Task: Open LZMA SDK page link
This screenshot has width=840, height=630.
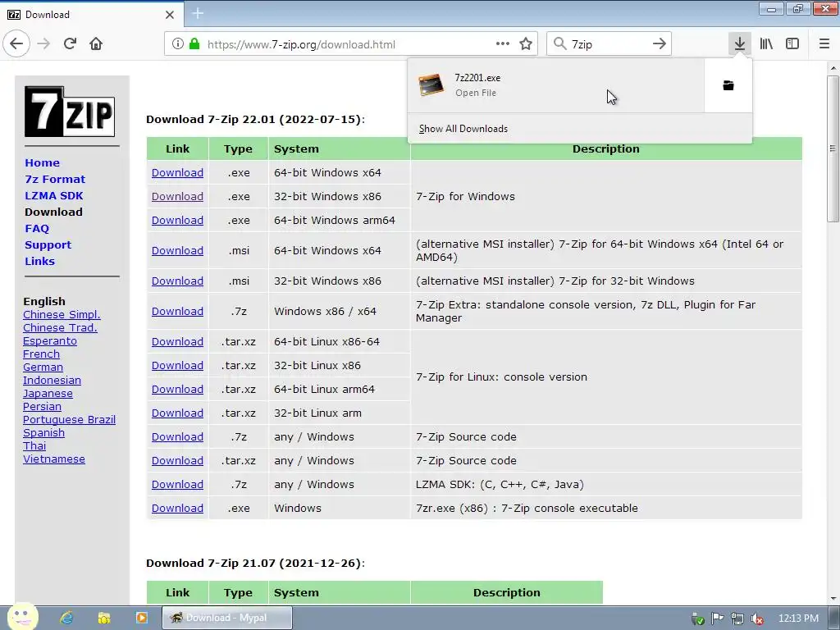Action: [53, 195]
